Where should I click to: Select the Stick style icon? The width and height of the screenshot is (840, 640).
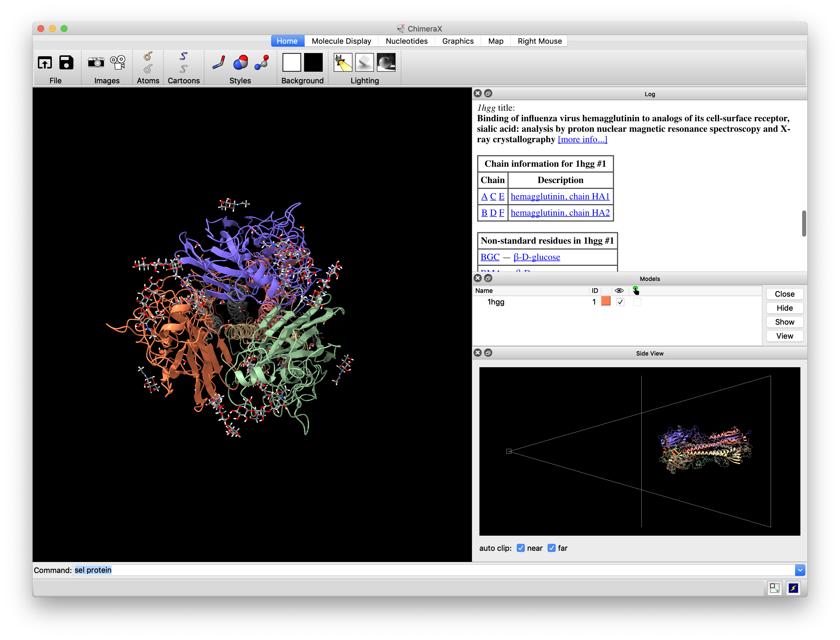coord(219,62)
